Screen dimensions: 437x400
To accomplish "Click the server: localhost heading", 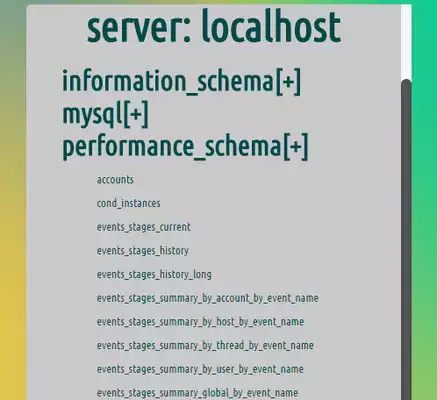I will [214, 27].
